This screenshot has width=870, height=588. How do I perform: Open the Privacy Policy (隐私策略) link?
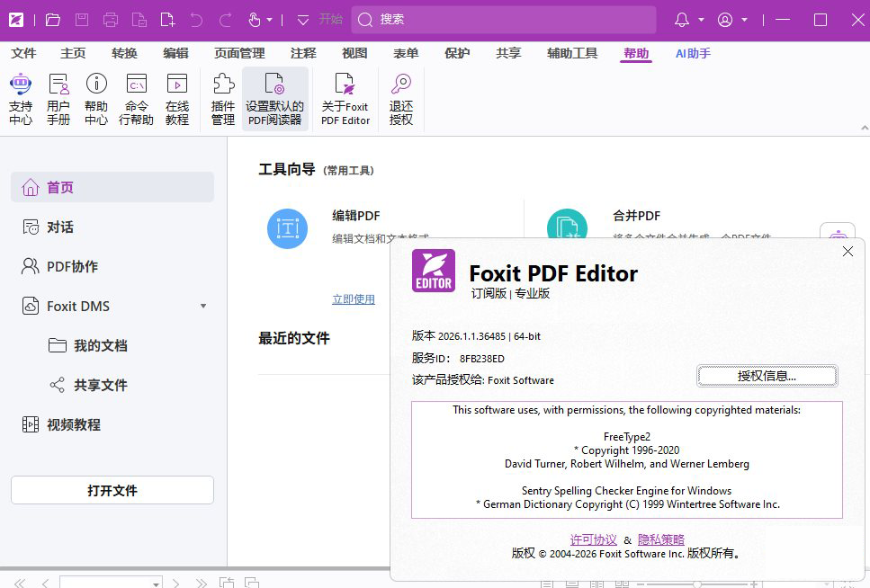coord(661,539)
